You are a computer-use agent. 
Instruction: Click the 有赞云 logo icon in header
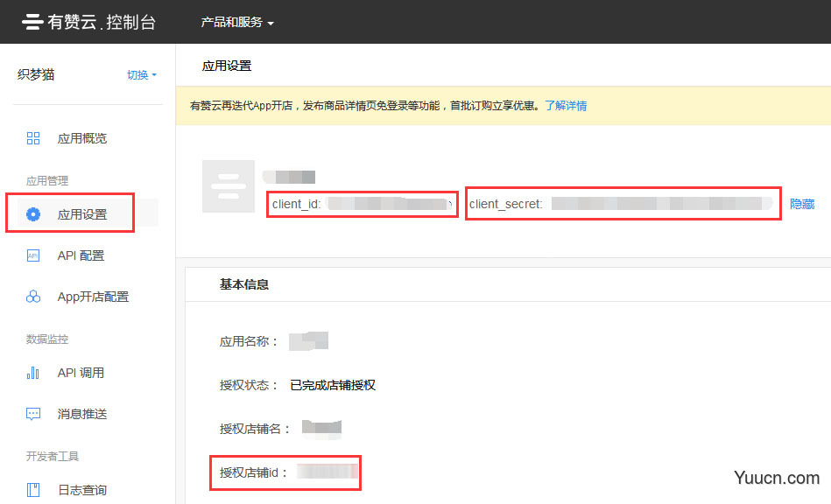pyautogui.click(x=32, y=22)
